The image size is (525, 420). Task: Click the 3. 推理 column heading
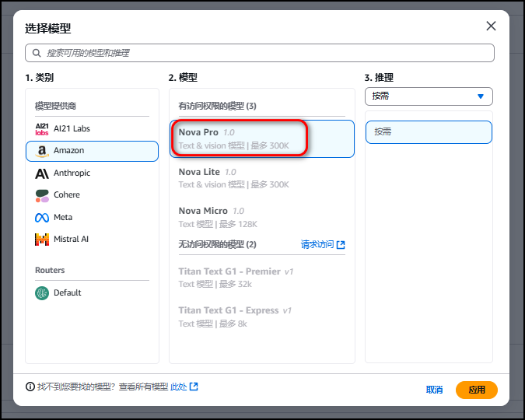[379, 78]
